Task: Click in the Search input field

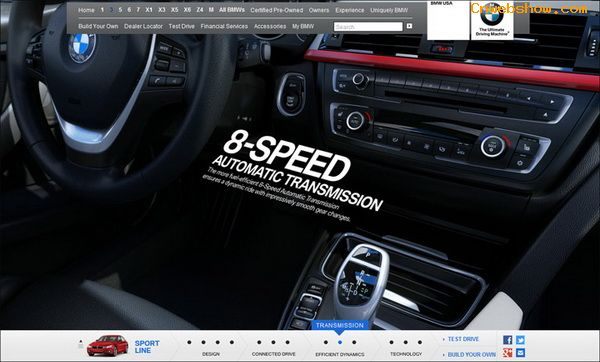Action: pyautogui.click(x=368, y=26)
